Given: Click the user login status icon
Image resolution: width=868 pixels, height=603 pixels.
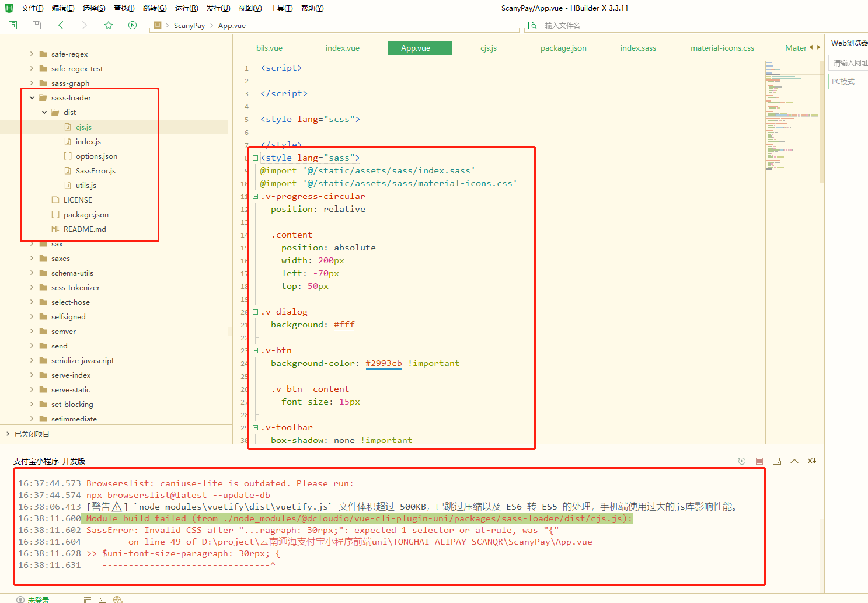Looking at the screenshot, I should (20, 599).
